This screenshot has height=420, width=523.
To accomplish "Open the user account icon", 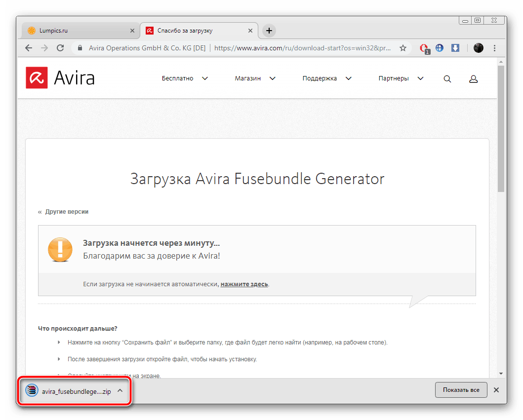I will click(473, 79).
